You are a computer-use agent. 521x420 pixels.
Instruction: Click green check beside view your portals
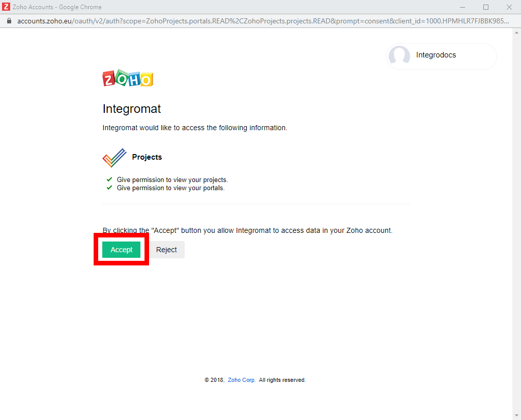pyautogui.click(x=109, y=188)
